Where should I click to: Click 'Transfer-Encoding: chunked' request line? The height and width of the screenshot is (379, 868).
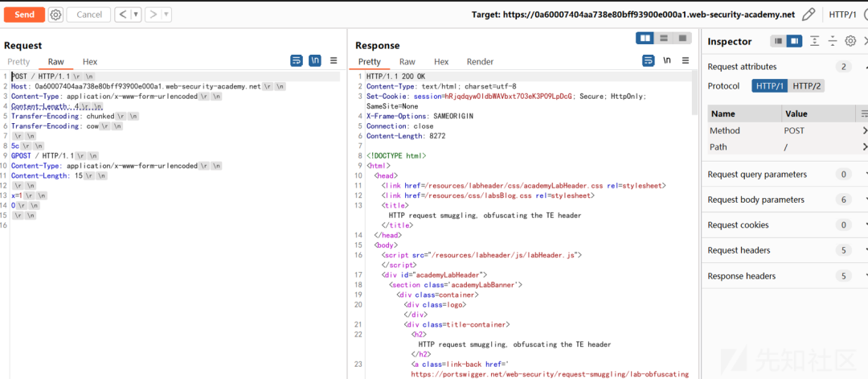point(75,117)
